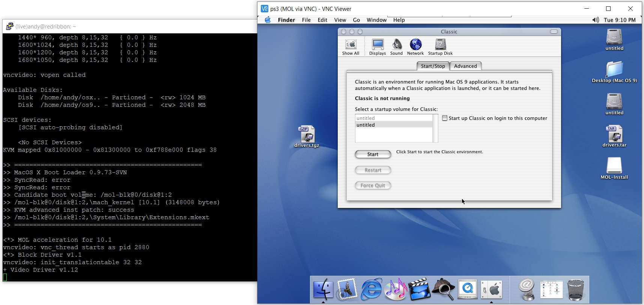644x305 pixels.
Task: Click the VNC Viewer title bar icon
Action: [x=265, y=9]
